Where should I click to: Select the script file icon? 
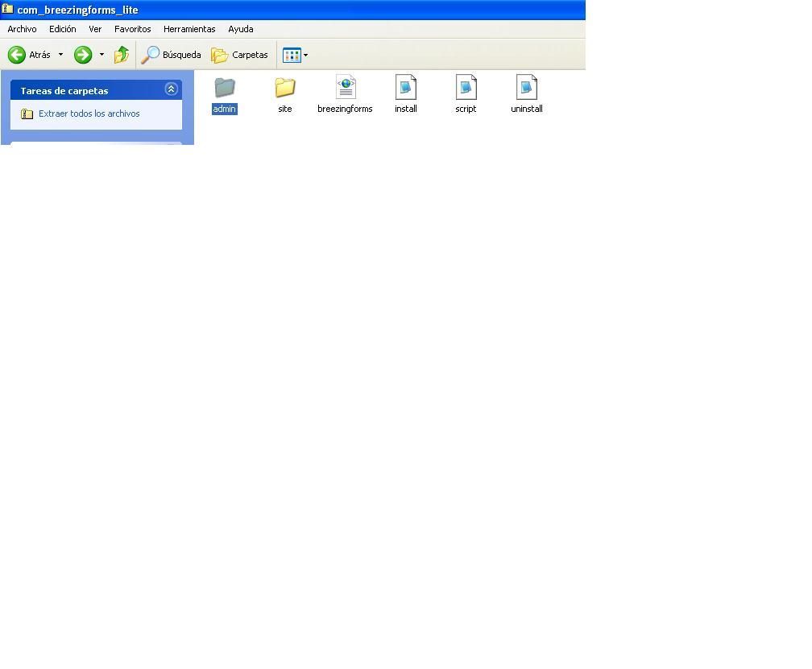(466, 87)
